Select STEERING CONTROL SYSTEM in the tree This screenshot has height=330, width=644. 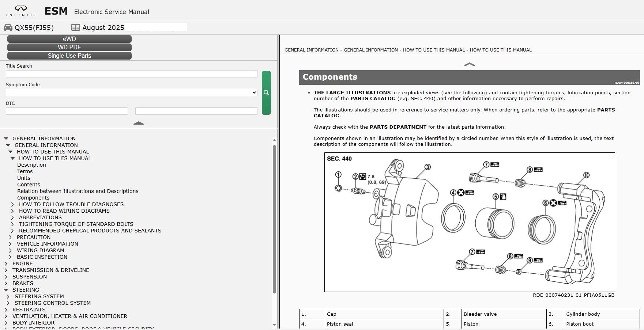pyautogui.click(x=53, y=303)
